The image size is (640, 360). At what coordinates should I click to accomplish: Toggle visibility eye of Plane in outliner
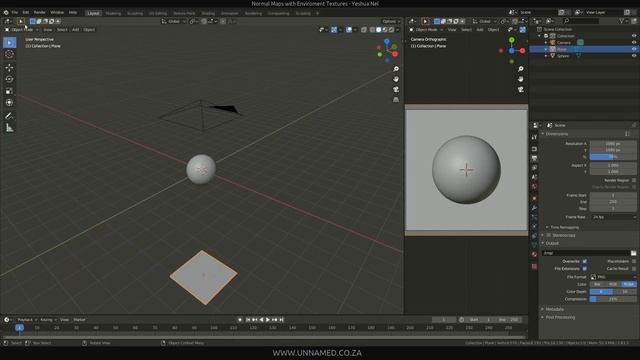[x=634, y=49]
